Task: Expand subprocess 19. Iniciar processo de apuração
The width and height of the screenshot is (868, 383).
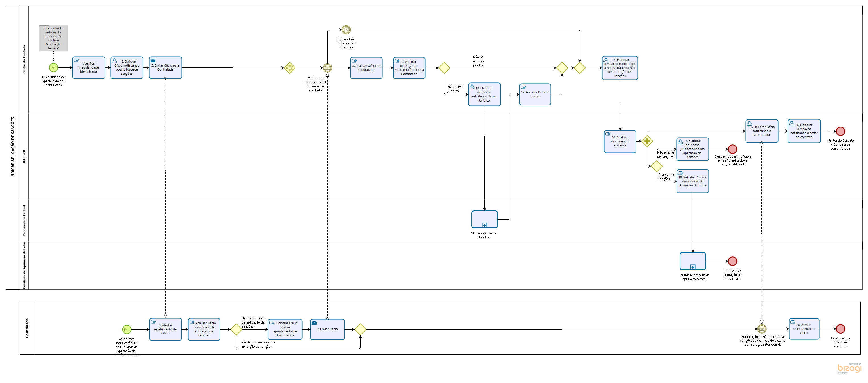Action: [x=692, y=267]
